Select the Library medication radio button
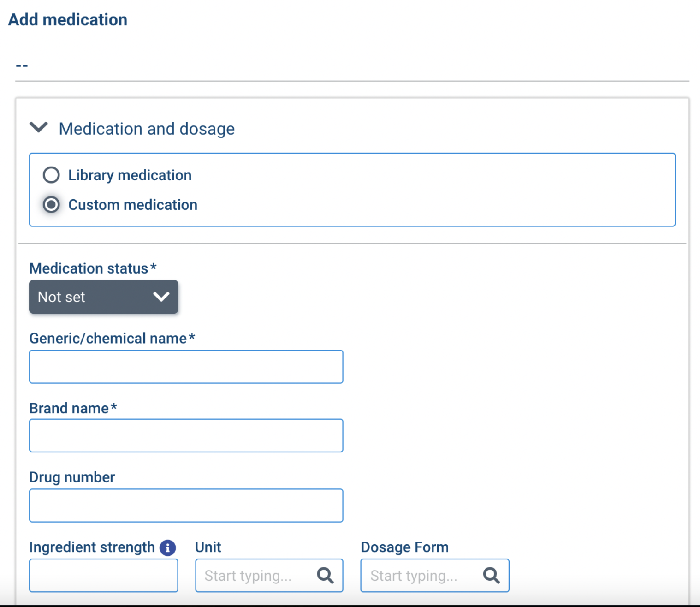Image resolution: width=700 pixels, height=607 pixels. coord(51,175)
